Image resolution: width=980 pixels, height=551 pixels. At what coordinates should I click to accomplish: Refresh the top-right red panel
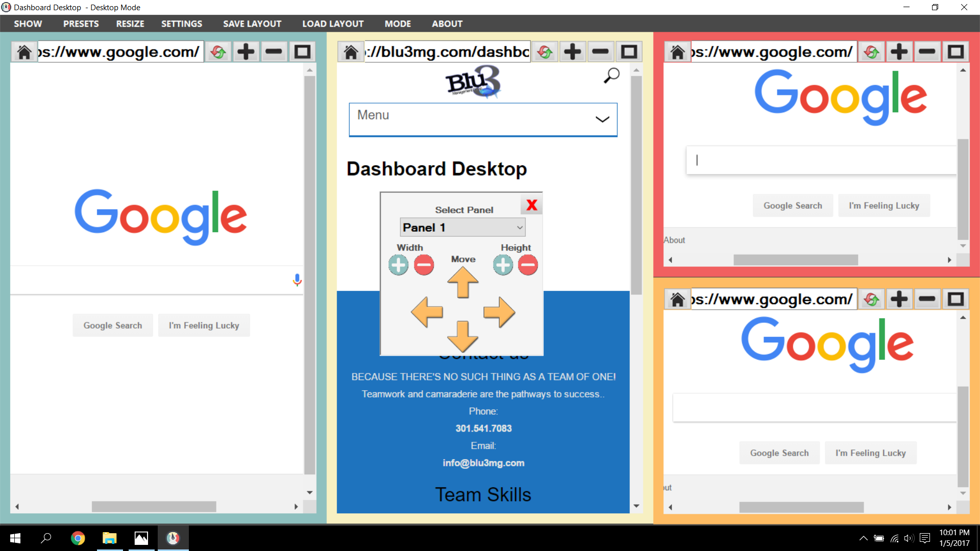[872, 52]
